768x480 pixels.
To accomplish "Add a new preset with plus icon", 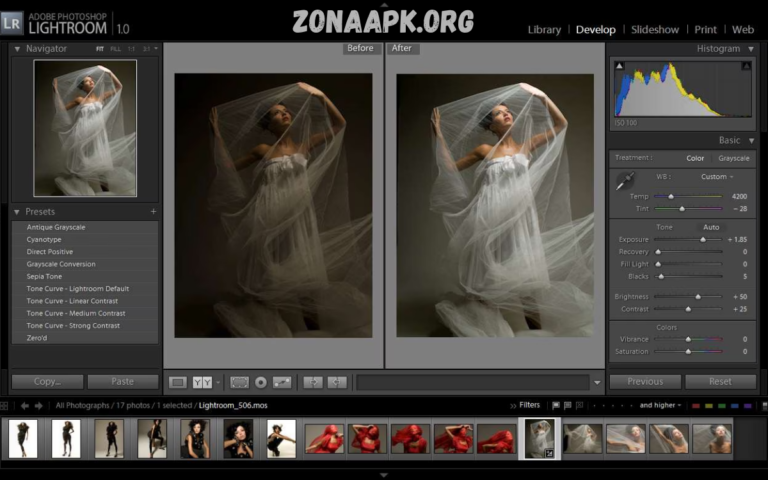I will coord(153,212).
